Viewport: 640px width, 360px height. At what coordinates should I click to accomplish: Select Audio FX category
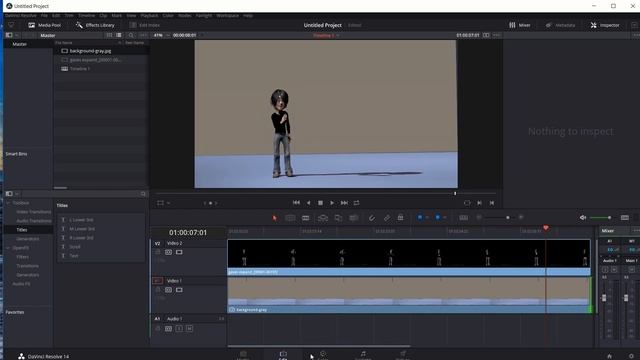click(21, 284)
